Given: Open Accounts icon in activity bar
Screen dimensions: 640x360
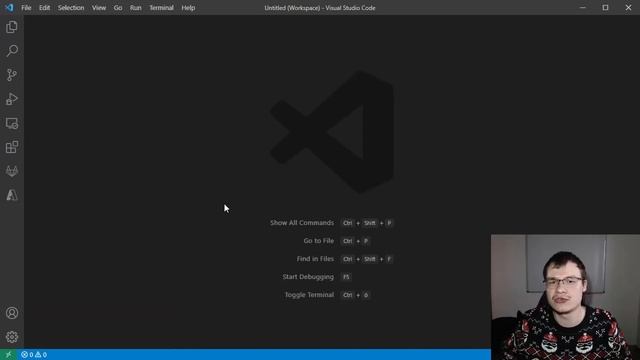Looking at the screenshot, I should pyautogui.click(x=12, y=313).
